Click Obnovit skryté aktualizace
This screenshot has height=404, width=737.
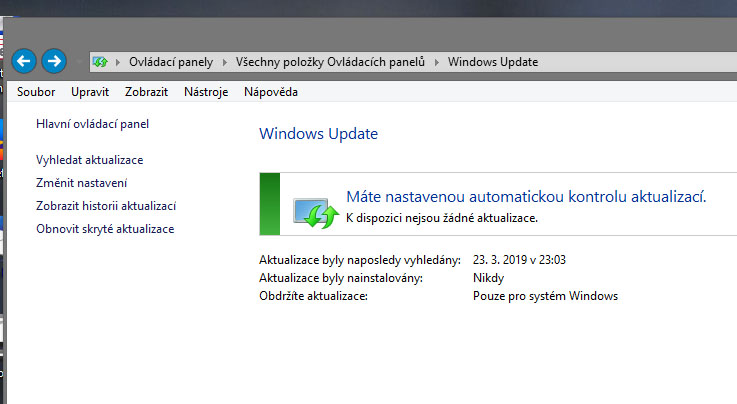[105, 229]
